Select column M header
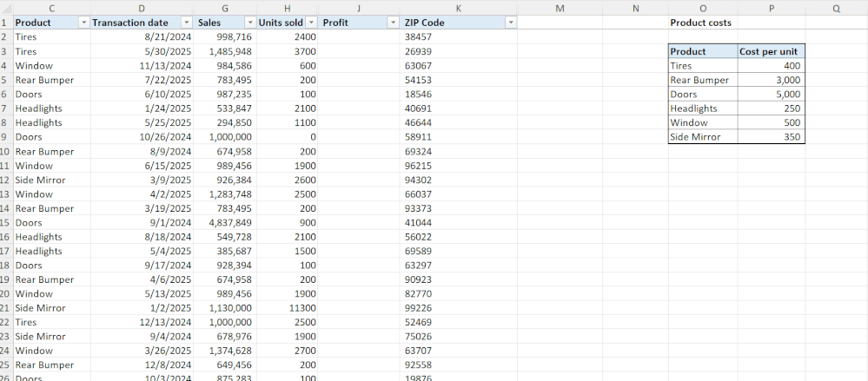Screen dimensions: 868x381 click(560, 8)
